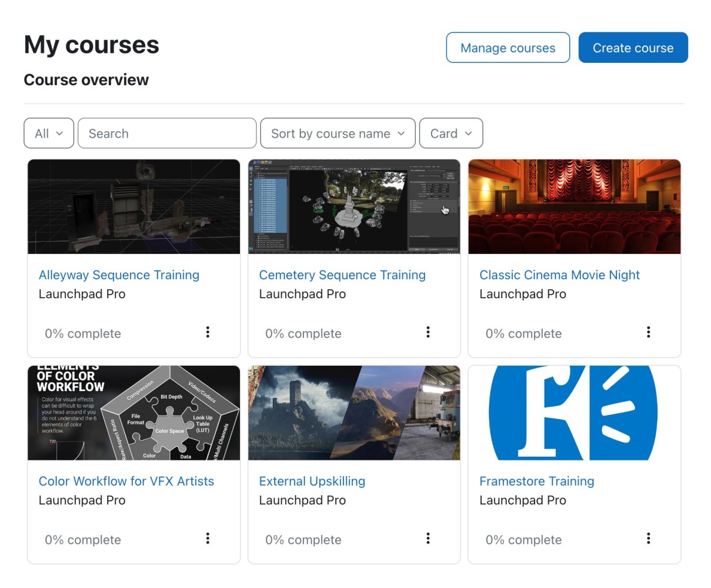This screenshot has height=588, width=711.
Task: Click Launchpad Pro under Framestore Training
Action: (523, 500)
